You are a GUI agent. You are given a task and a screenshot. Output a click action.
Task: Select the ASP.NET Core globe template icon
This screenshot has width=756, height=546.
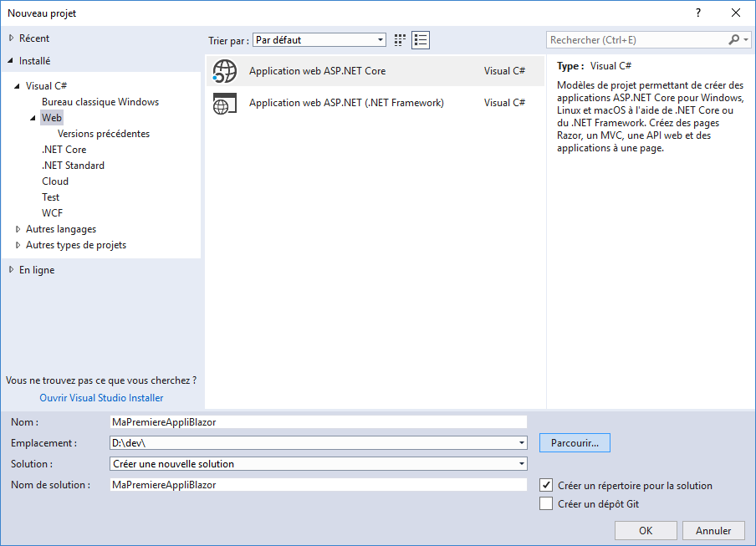coord(225,71)
